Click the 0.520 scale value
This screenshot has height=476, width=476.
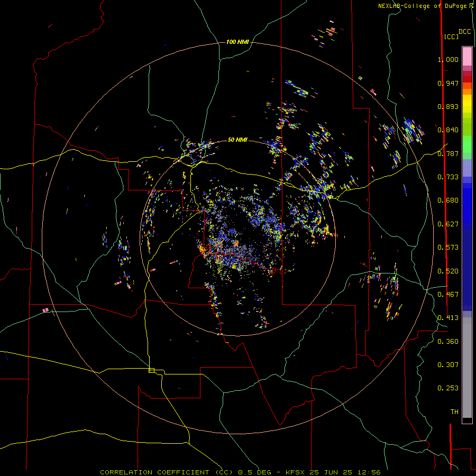(x=448, y=271)
